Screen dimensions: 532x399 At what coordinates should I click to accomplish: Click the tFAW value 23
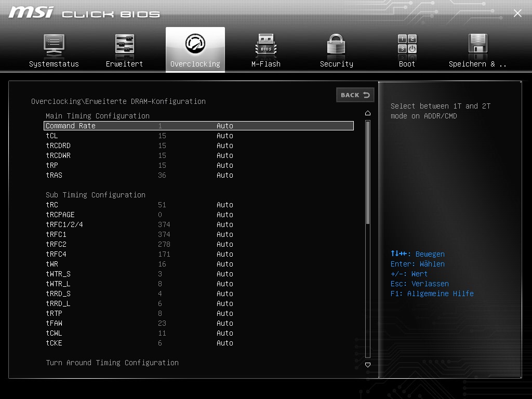(x=162, y=323)
